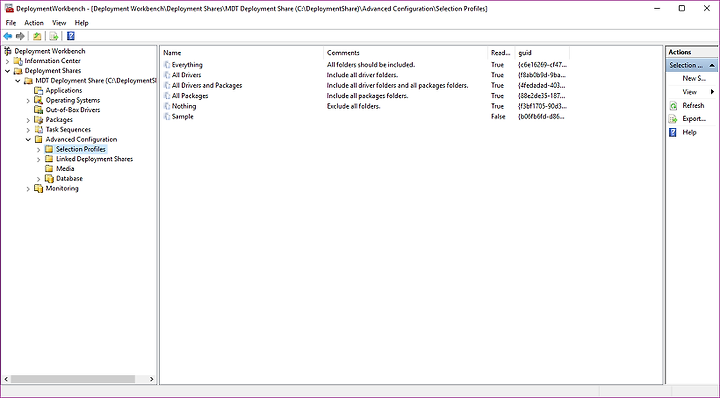Open the View submenu arrow in Actions
This screenshot has width=720, height=398.
click(x=712, y=92)
